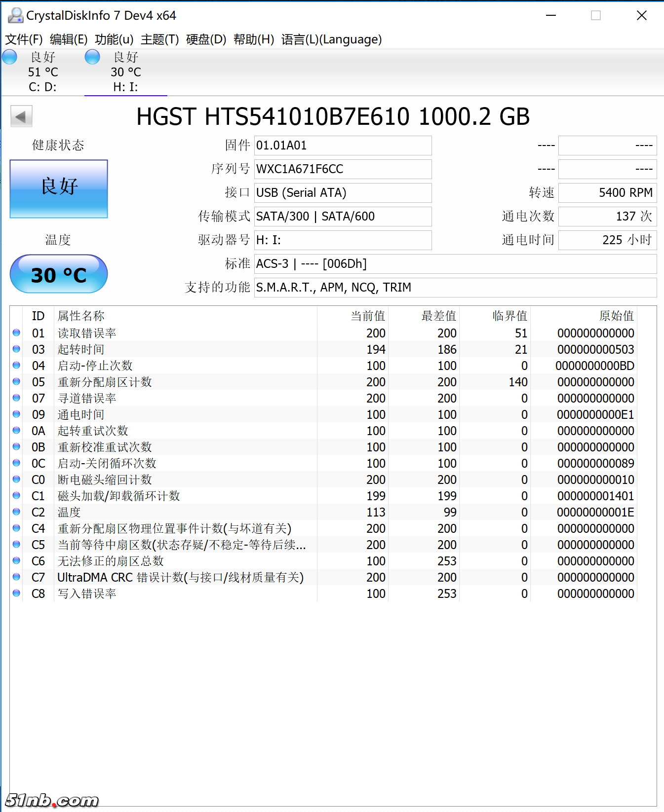
Task: Open the 文件(F) menu
Action: [x=24, y=39]
